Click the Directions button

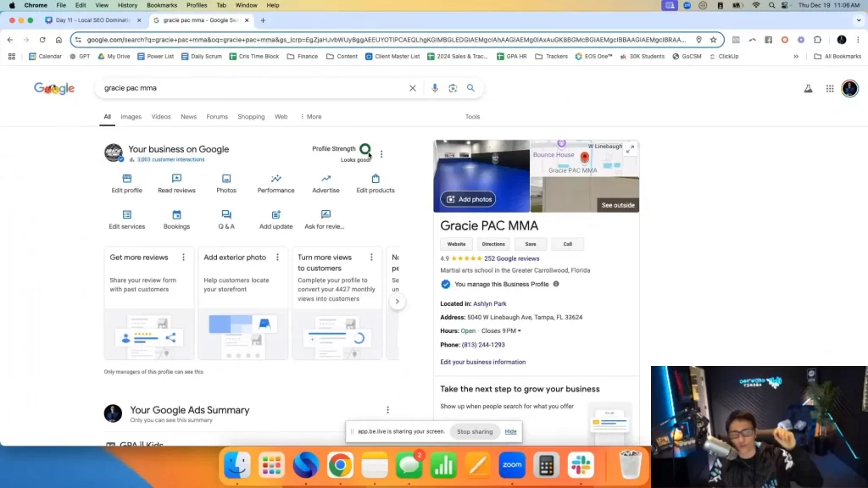(493, 244)
